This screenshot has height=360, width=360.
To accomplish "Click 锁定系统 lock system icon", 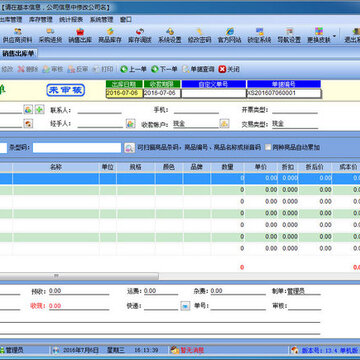I will coord(259,35).
